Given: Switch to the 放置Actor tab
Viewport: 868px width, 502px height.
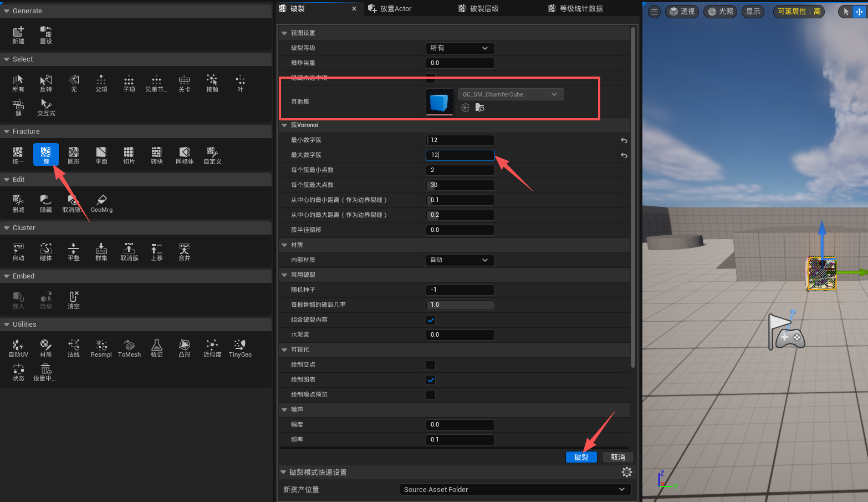Looking at the screenshot, I should point(395,8).
